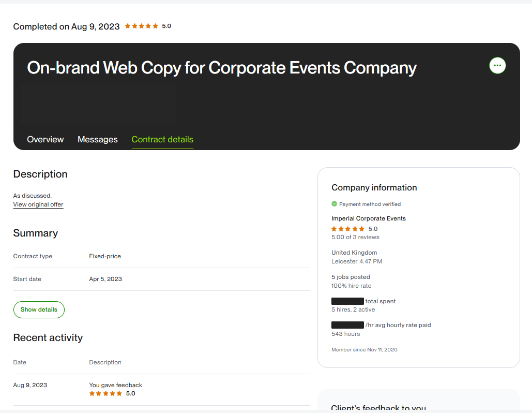
Task: Click the Date column header in Recent activity
Action: click(x=20, y=362)
